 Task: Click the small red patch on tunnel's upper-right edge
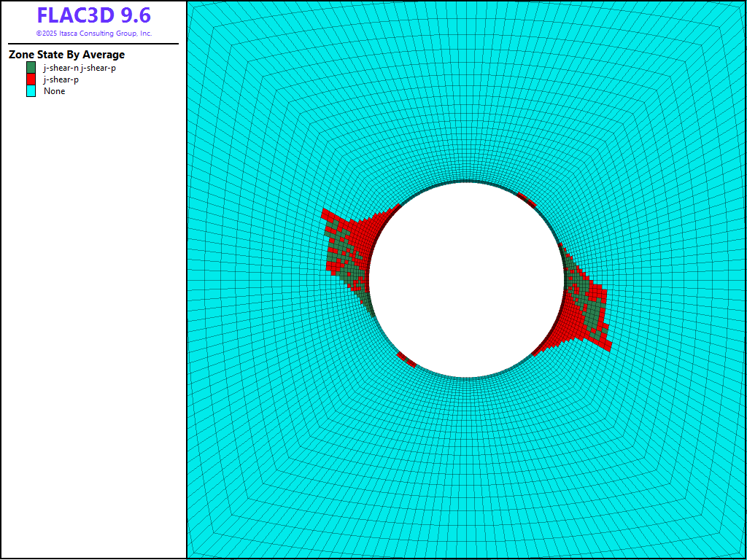[x=527, y=199]
